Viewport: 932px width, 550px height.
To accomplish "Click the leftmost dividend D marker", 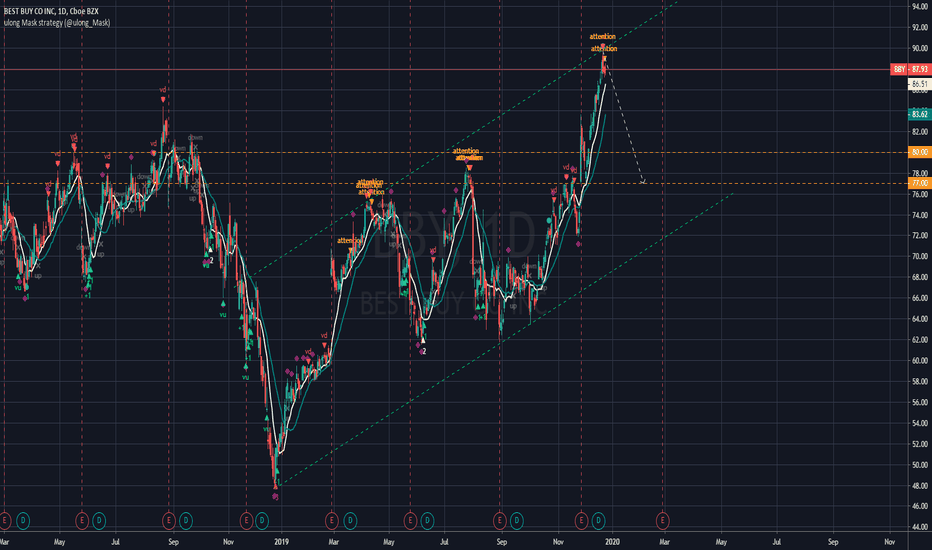I will 23,521.
